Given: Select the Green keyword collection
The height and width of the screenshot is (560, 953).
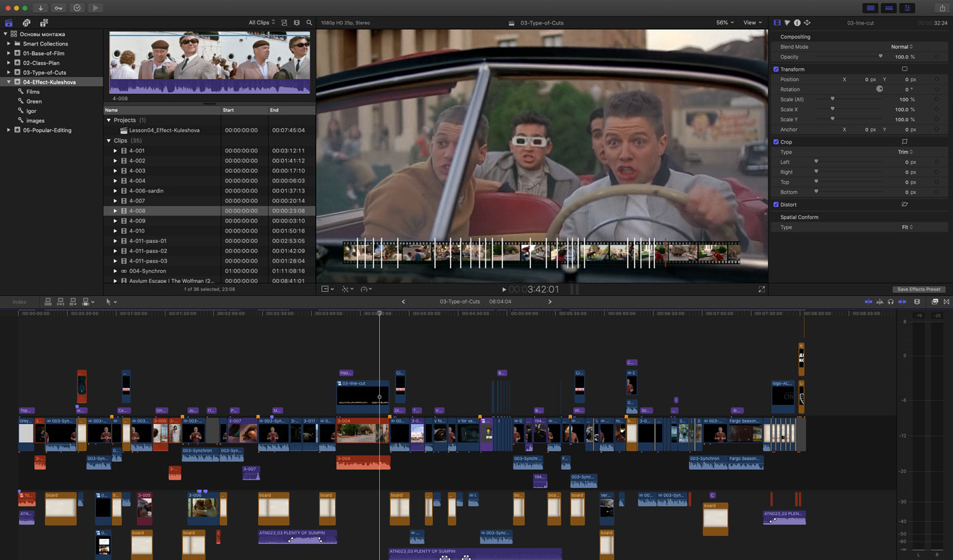Looking at the screenshot, I should click(x=34, y=101).
